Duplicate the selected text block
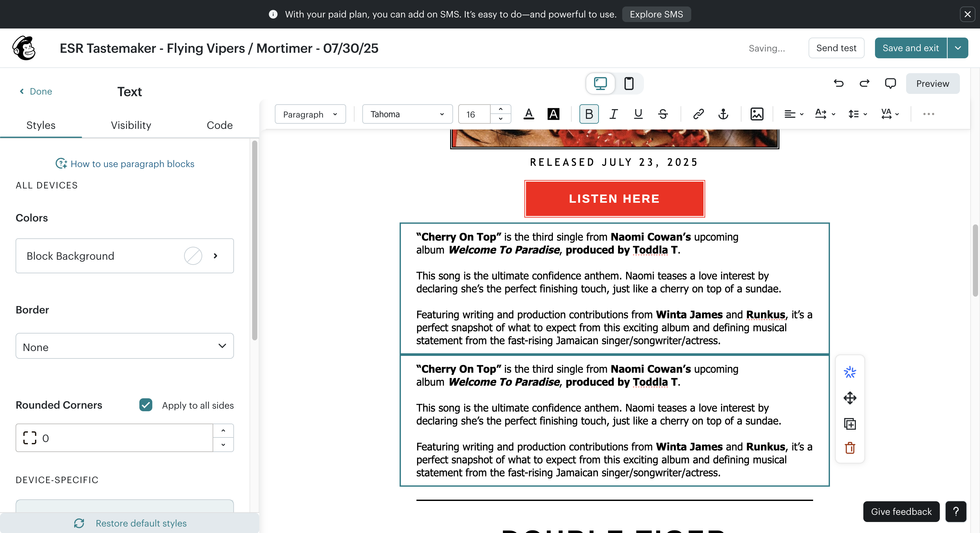 pos(850,424)
